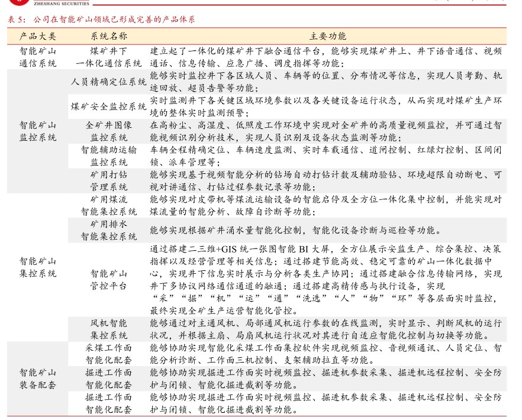Select the 采煤工作面智能化配套 cell
Screen dimensions: 522x420
[108, 354]
